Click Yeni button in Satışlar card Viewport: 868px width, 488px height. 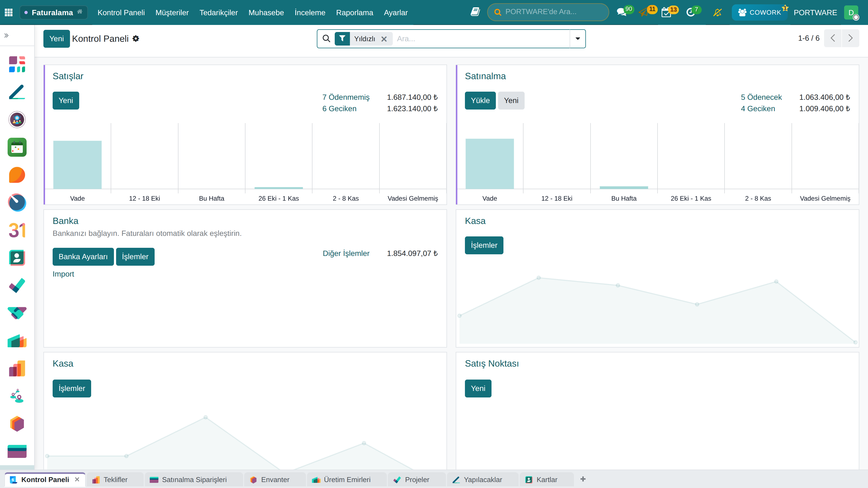(x=66, y=100)
